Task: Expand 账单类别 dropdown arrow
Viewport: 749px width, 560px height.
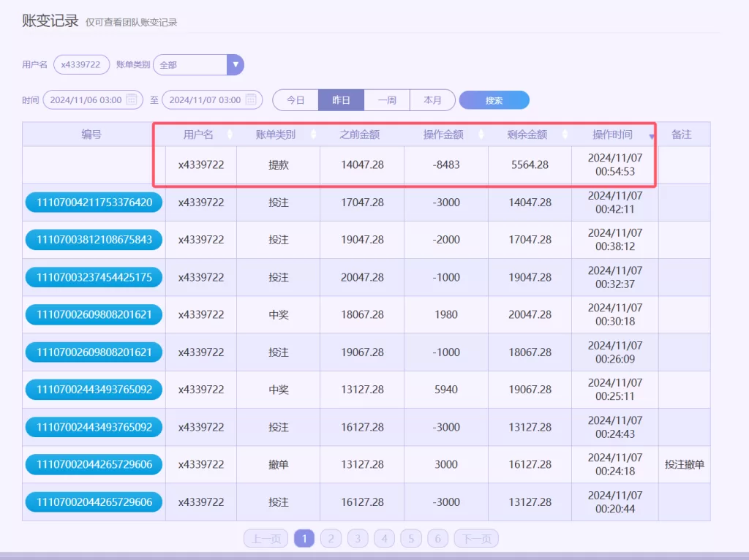Action: pos(235,64)
